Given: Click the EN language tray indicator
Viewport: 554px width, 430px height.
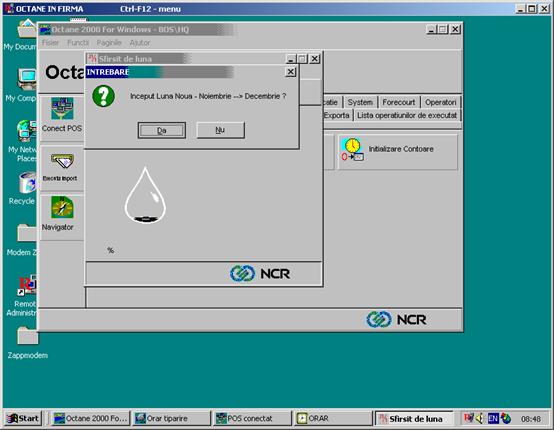Looking at the screenshot, I should tap(493, 419).
